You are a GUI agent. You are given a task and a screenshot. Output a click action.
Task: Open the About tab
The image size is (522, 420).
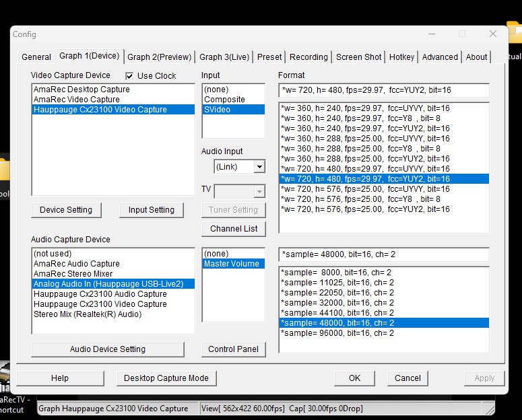pyautogui.click(x=476, y=57)
